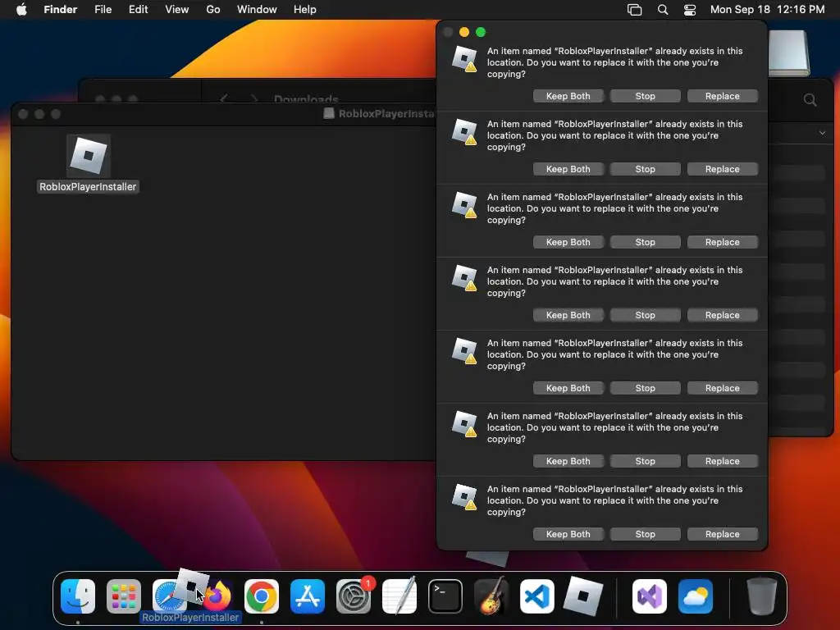Screen dimensions: 840x630
Task: Click Replace in the first copy prompt
Action: pyautogui.click(x=722, y=96)
